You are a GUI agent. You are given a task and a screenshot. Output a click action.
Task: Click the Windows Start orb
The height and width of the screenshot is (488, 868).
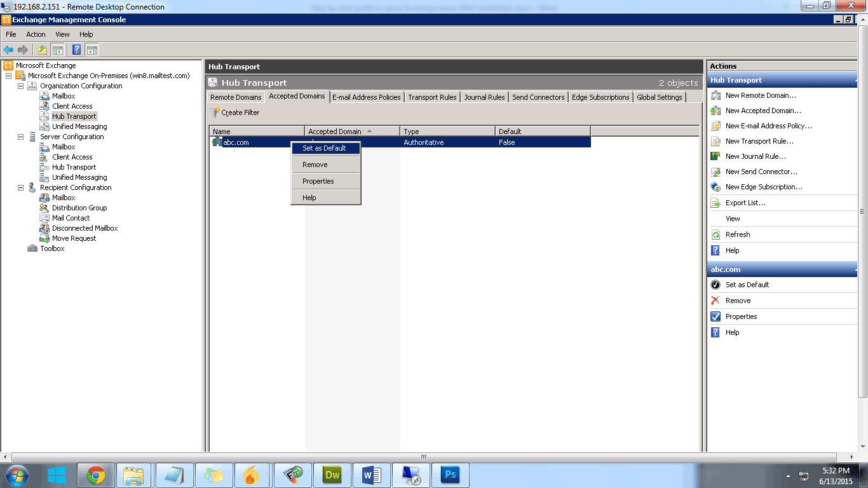17,475
